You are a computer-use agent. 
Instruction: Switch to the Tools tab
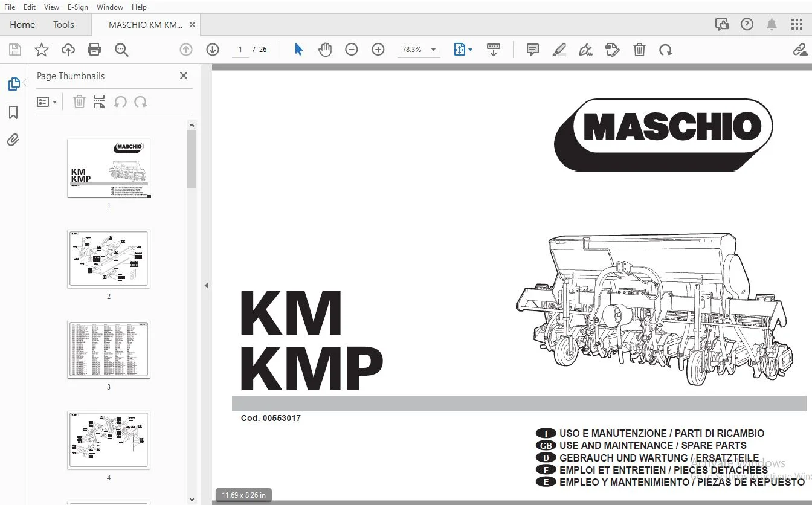[x=63, y=25]
